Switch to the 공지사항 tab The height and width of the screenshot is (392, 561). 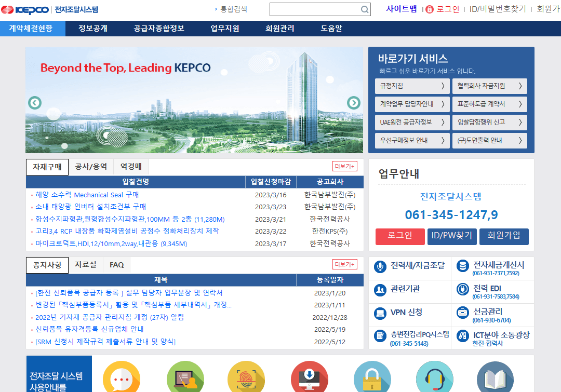point(47,265)
